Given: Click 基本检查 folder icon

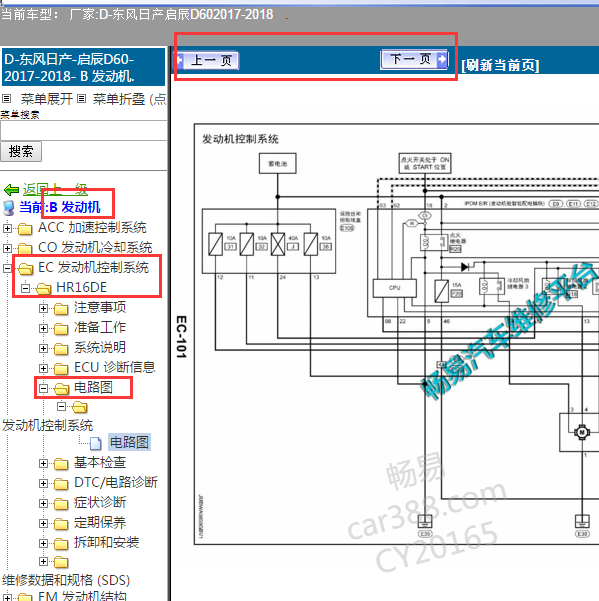Looking at the screenshot, I should (61, 464).
